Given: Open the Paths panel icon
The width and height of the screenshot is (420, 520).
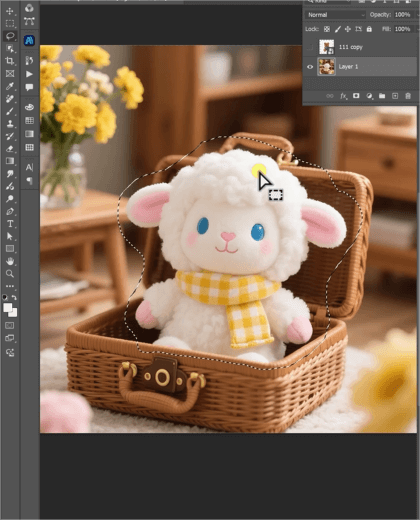Looking at the screenshot, I should click(x=29, y=22).
